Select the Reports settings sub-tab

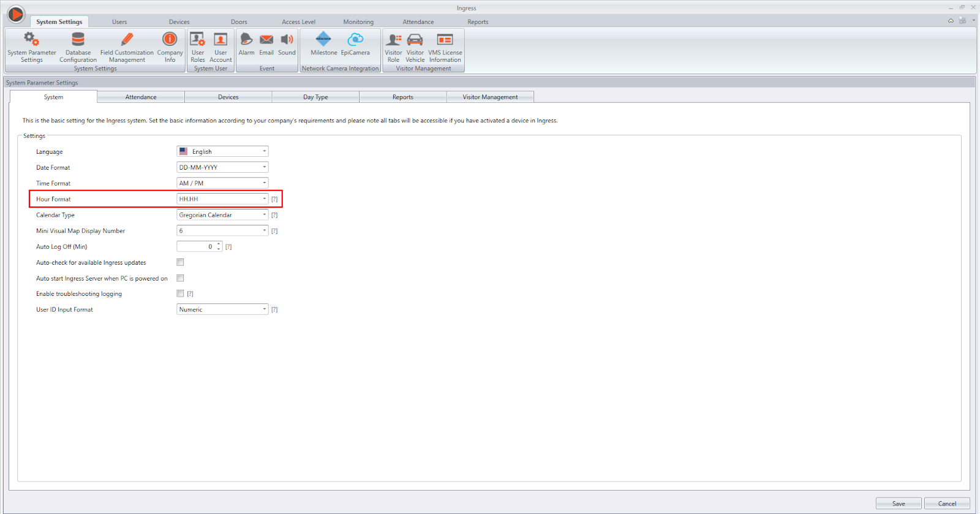403,97
